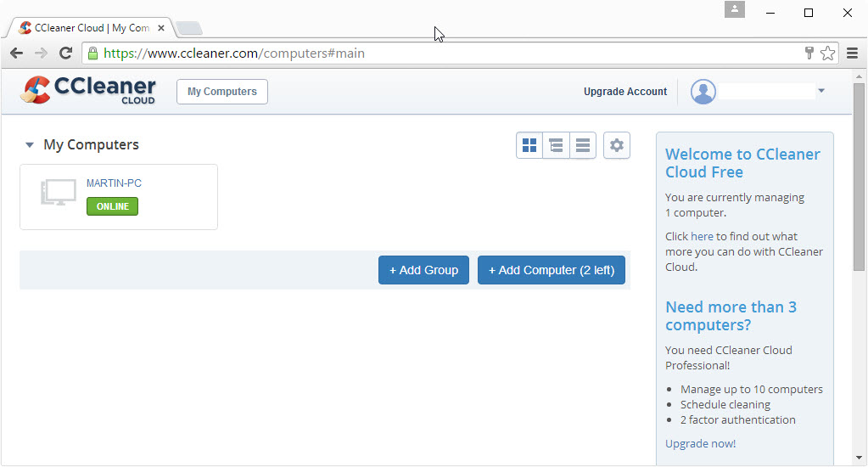Click the Chrome profile icon
The height and width of the screenshot is (467, 868).
click(x=735, y=9)
